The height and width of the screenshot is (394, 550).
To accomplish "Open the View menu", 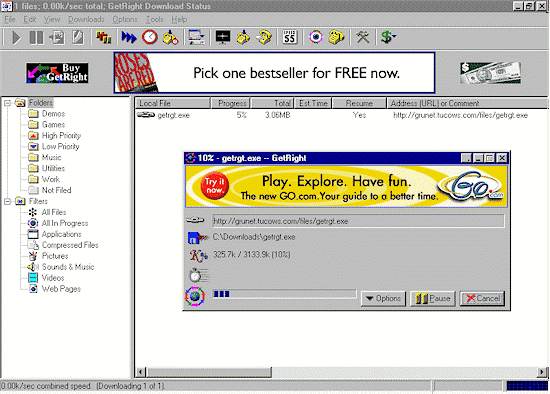I will 52,19.
